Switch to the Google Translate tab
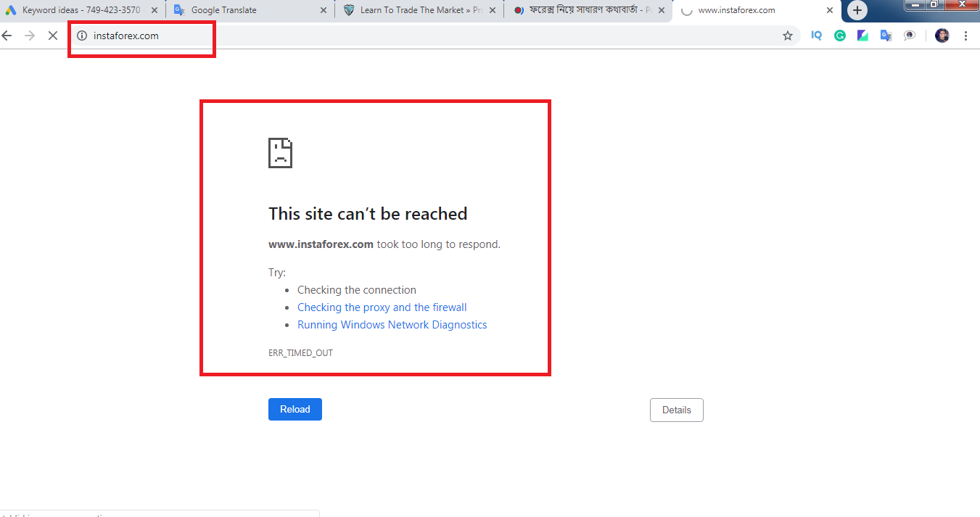The width and height of the screenshot is (980, 517). click(x=250, y=10)
